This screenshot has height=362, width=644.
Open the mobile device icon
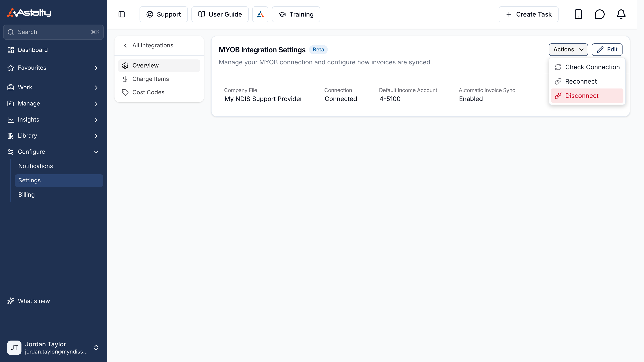578,14
